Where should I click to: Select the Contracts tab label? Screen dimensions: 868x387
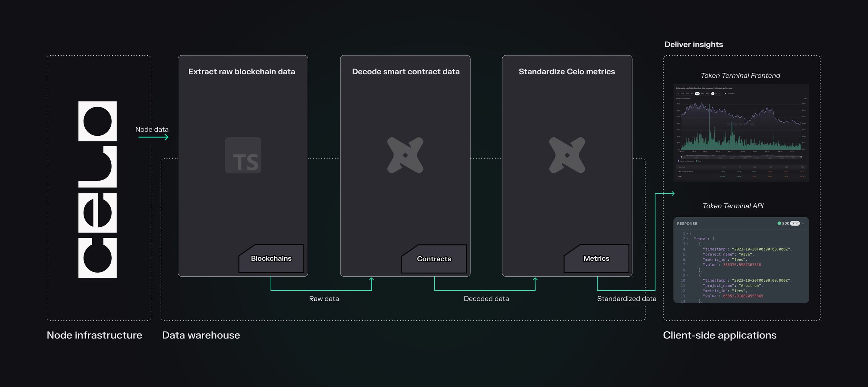click(434, 259)
